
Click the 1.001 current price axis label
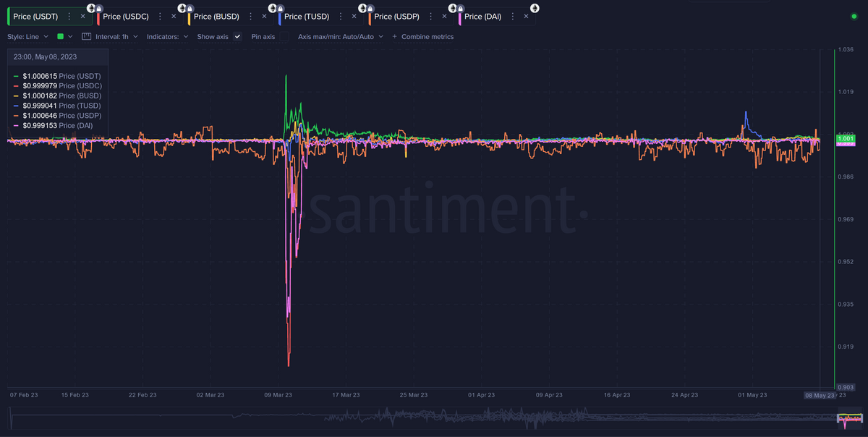(846, 138)
